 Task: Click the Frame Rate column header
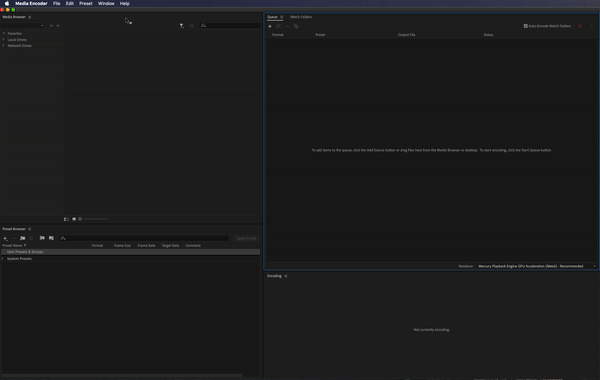(147, 245)
